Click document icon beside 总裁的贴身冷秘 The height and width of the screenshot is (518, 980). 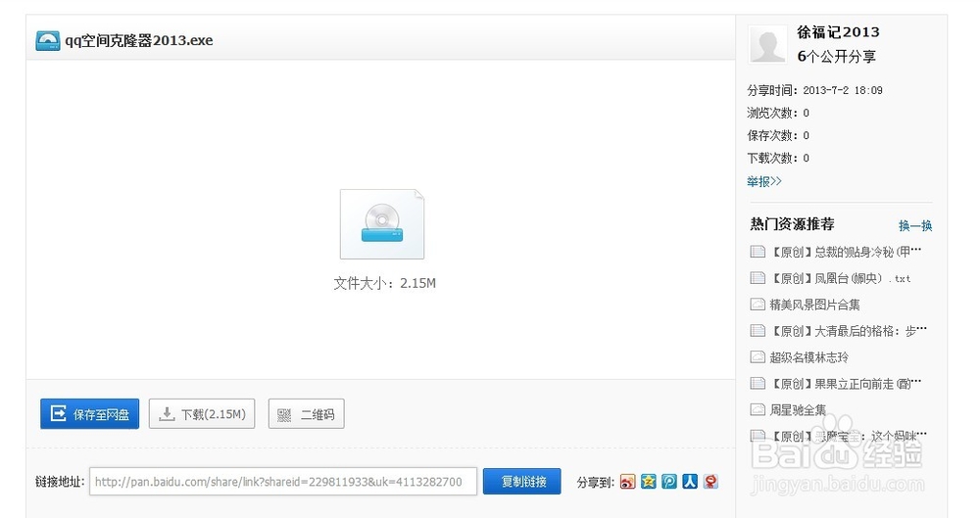coord(758,252)
